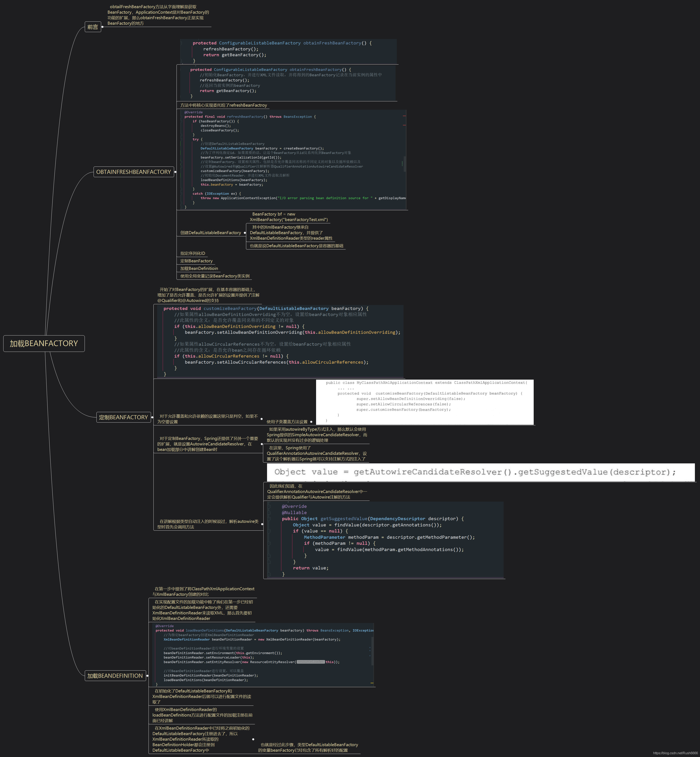
Task: Click the 在讲解根据类型自动注入的时候说过 topic
Action: [208, 524]
